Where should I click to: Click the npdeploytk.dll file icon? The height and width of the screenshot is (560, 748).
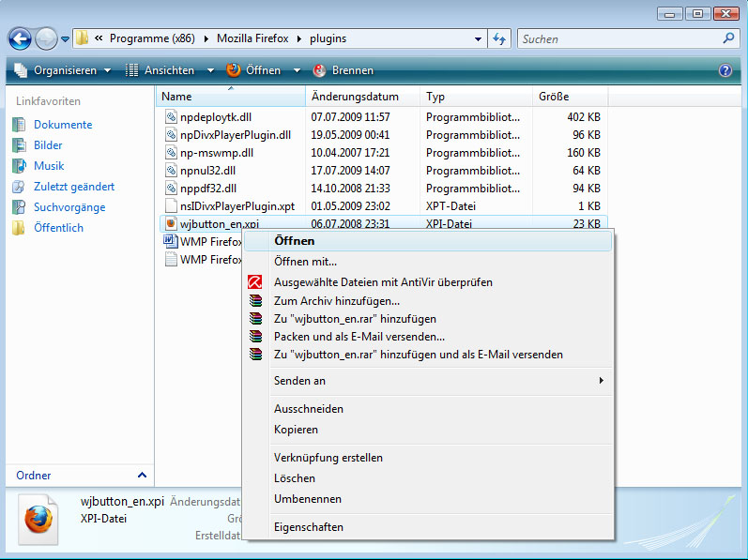pyautogui.click(x=171, y=116)
